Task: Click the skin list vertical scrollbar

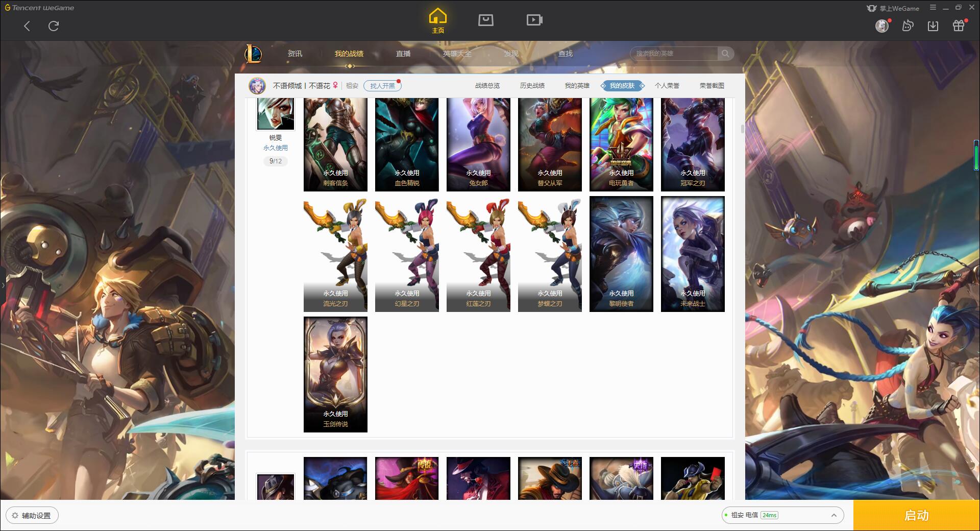Action: pyautogui.click(x=742, y=129)
